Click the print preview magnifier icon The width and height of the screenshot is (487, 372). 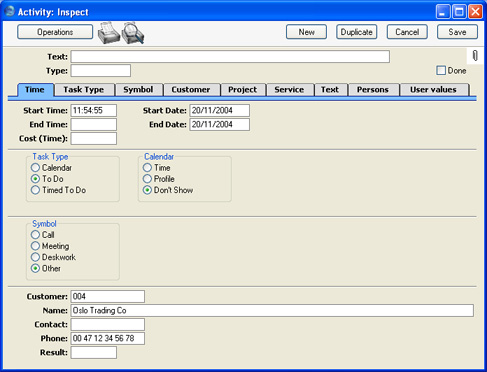pyautogui.click(x=133, y=33)
